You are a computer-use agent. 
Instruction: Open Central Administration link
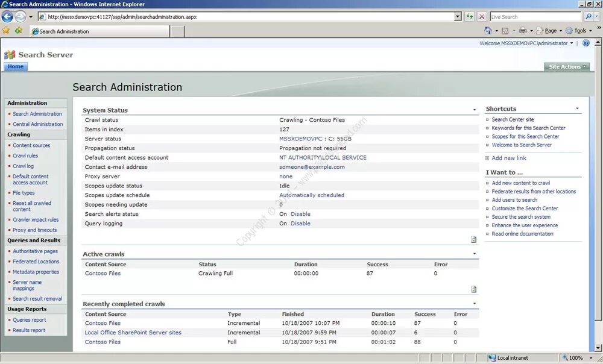click(x=37, y=124)
